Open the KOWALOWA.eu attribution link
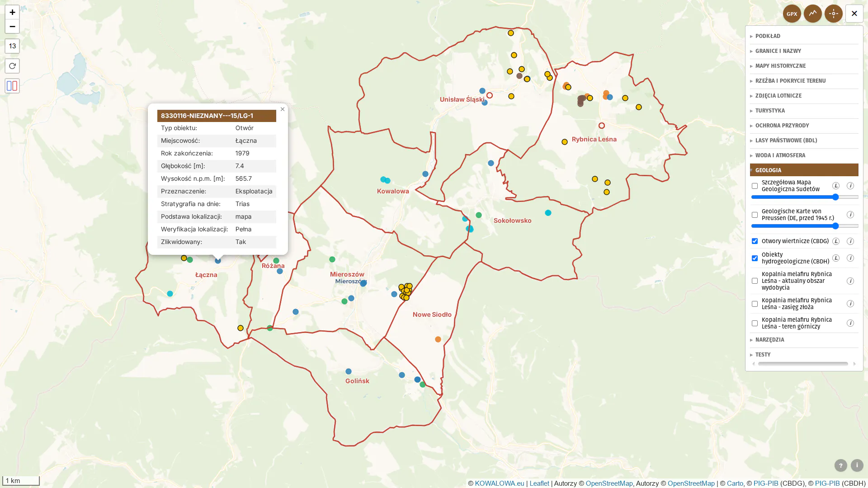868x488 pixels. pyautogui.click(x=499, y=483)
